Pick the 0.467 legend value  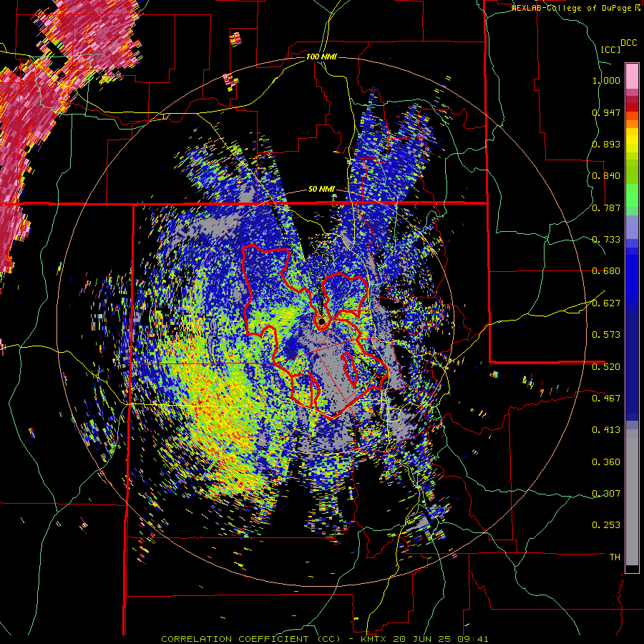pyautogui.click(x=606, y=399)
